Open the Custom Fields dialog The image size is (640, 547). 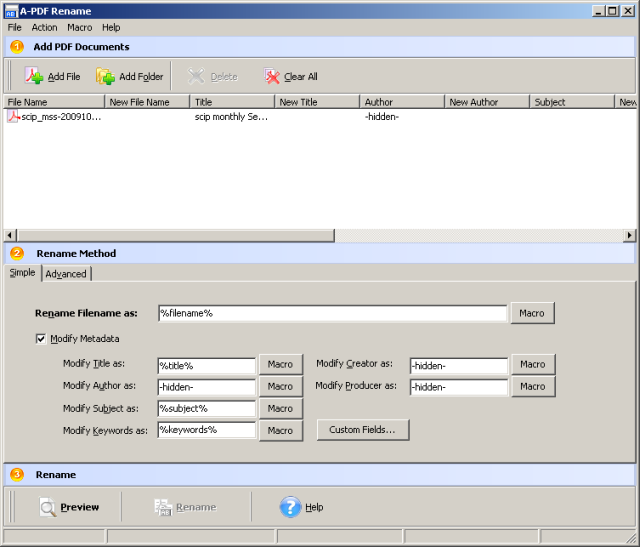pos(363,430)
